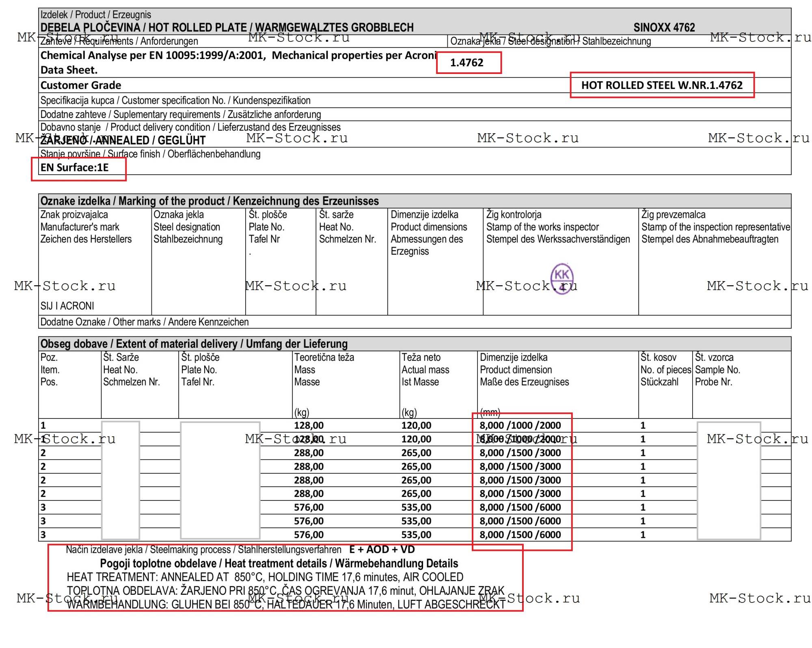Select ŽARJENO / ANNEALED / GEGLÜHT value
The image size is (812, 648).
pyautogui.click(x=123, y=141)
